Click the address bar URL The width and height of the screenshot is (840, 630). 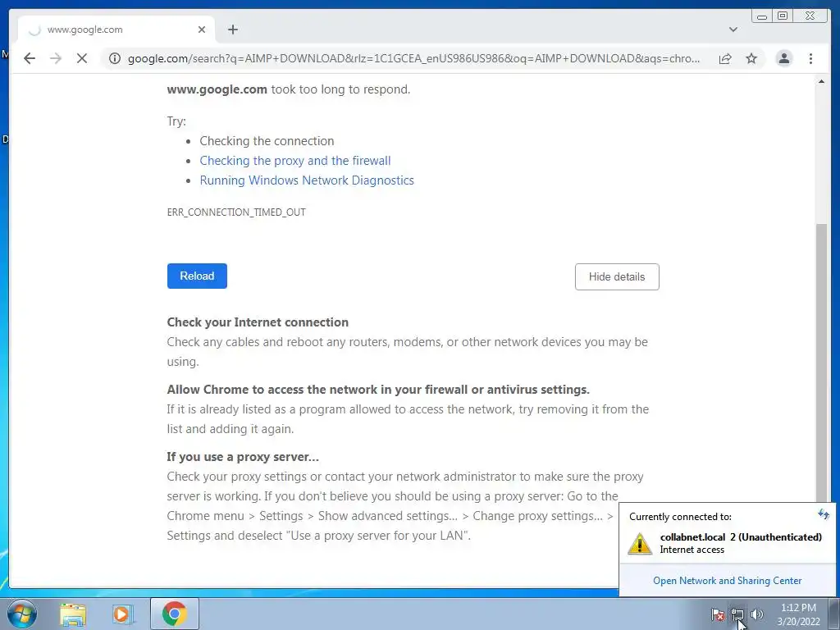(413, 58)
